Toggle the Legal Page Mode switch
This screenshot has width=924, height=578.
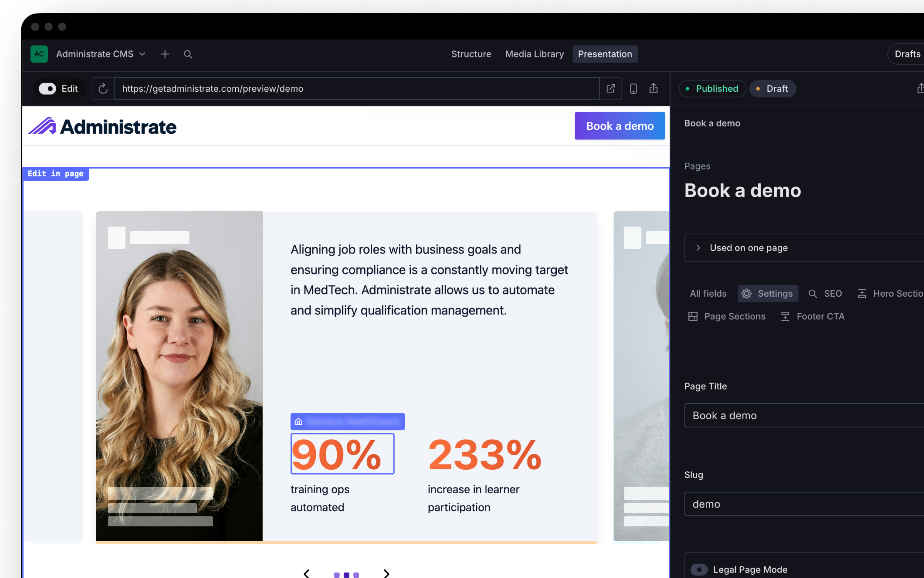coord(699,570)
